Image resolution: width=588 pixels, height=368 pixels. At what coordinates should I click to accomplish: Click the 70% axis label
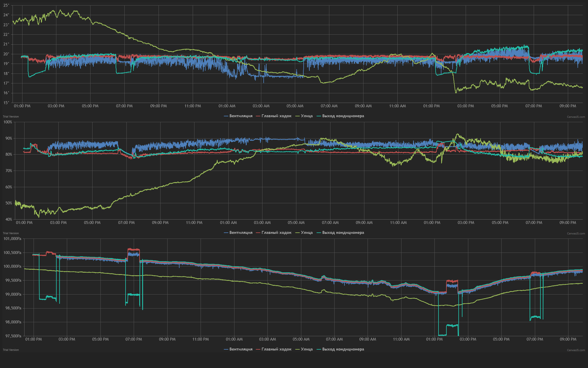[x=9, y=171]
